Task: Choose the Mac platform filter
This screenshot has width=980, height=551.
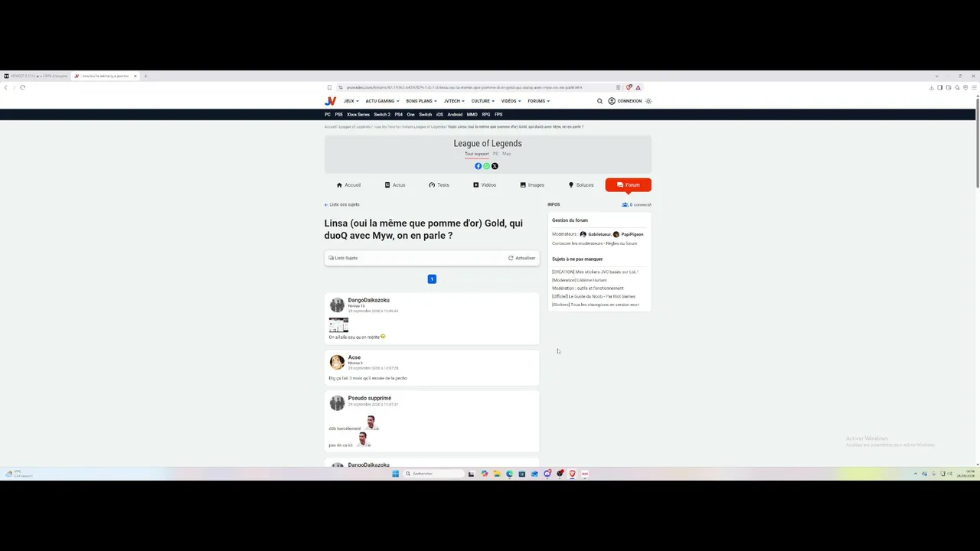Action: tap(507, 154)
